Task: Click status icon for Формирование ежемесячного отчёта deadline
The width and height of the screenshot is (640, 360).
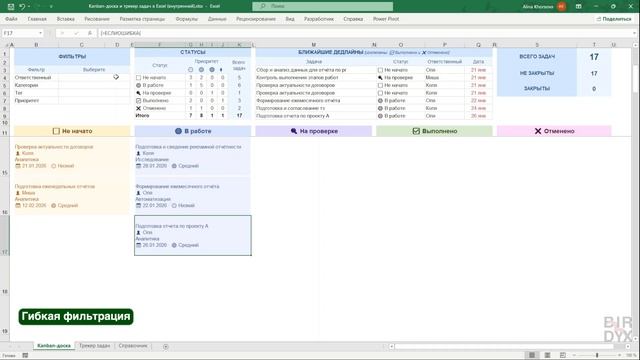Action: [380, 100]
